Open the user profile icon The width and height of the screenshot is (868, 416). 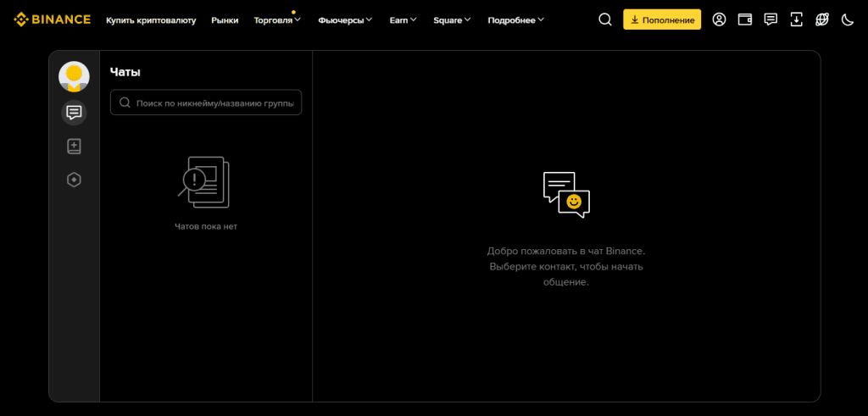pos(719,20)
